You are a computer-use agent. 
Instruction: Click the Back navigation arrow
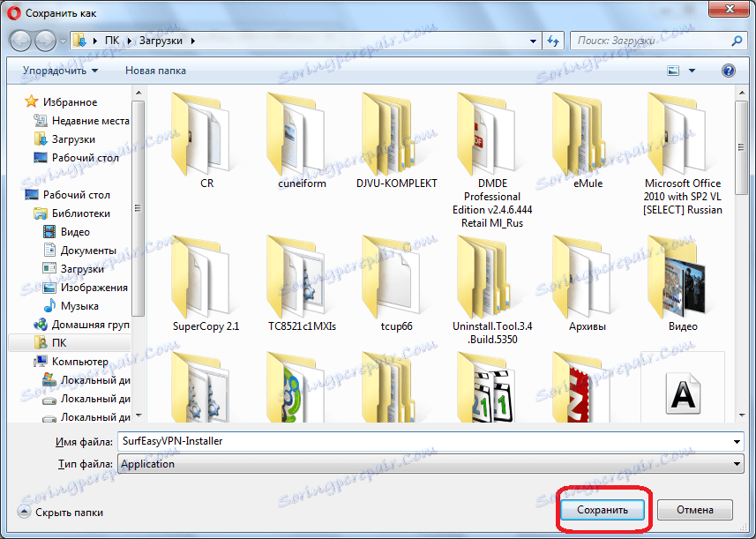click(x=20, y=41)
